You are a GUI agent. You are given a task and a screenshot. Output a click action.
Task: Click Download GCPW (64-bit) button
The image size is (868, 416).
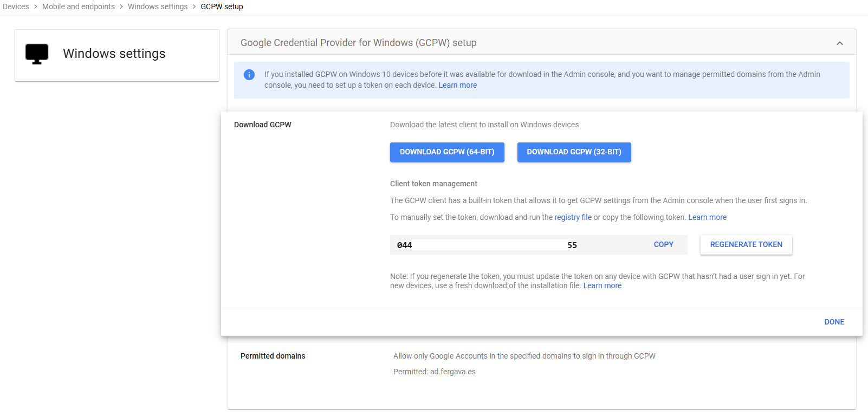pyautogui.click(x=447, y=152)
